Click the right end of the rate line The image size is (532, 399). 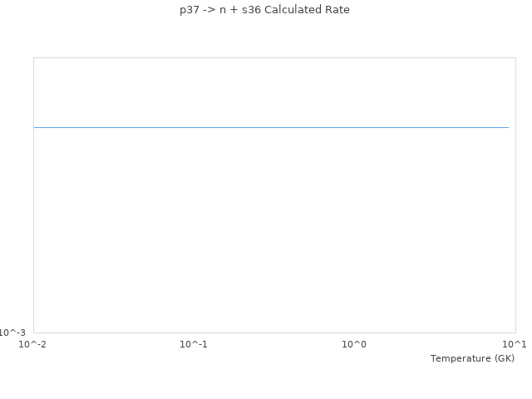[507, 127]
